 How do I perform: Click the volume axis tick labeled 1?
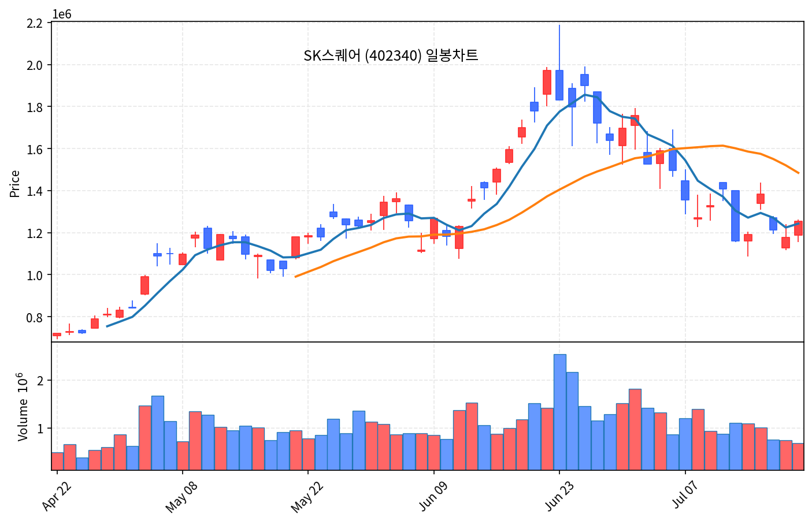40,428
